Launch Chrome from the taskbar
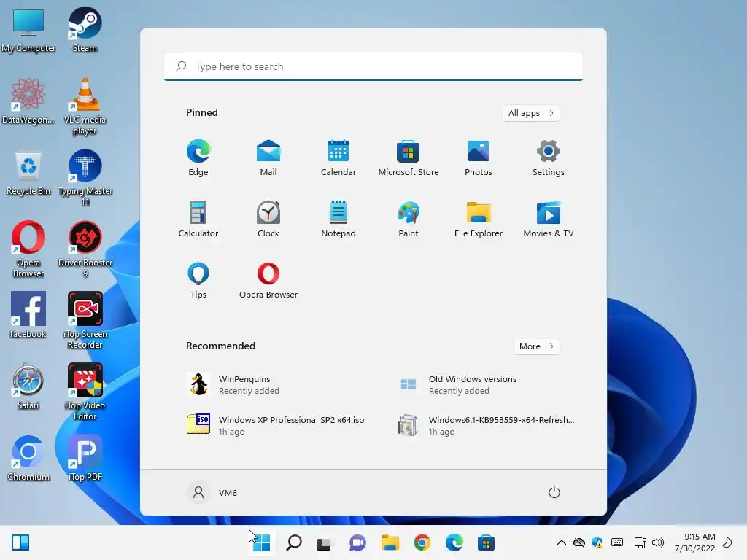Image resolution: width=747 pixels, height=560 pixels. (422, 542)
